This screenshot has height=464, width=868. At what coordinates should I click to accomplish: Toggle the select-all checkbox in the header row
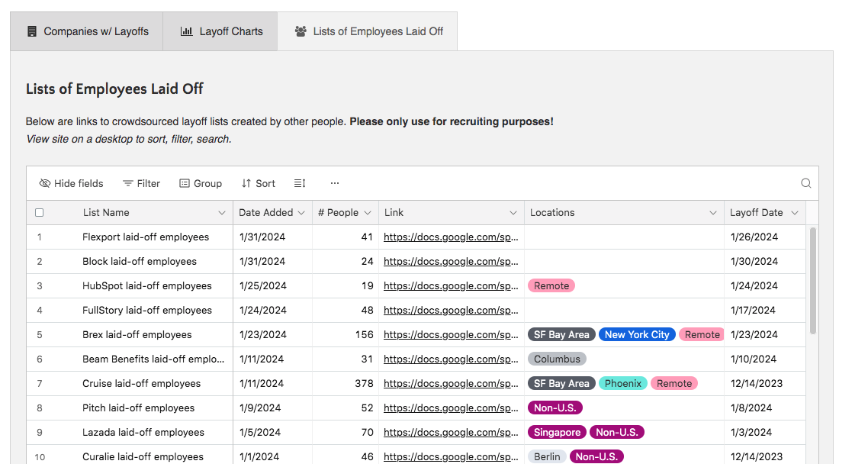(x=39, y=212)
